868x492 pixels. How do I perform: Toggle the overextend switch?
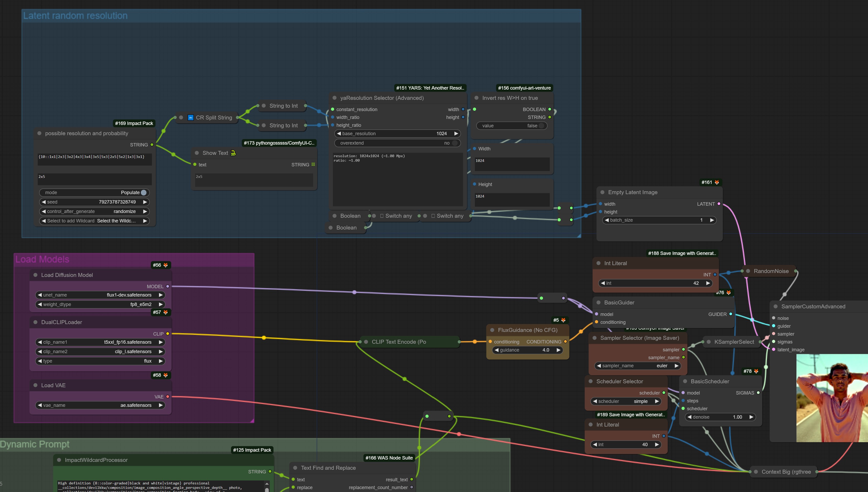[x=455, y=143]
